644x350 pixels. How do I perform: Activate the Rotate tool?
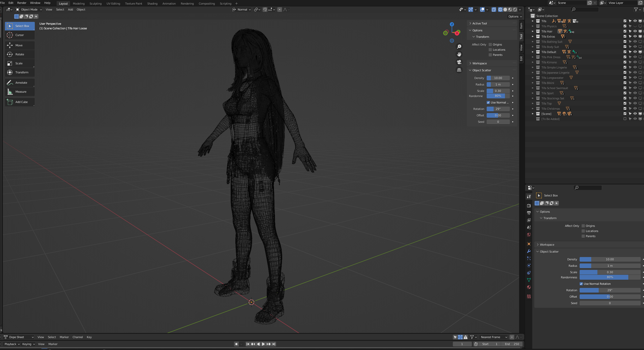point(20,54)
